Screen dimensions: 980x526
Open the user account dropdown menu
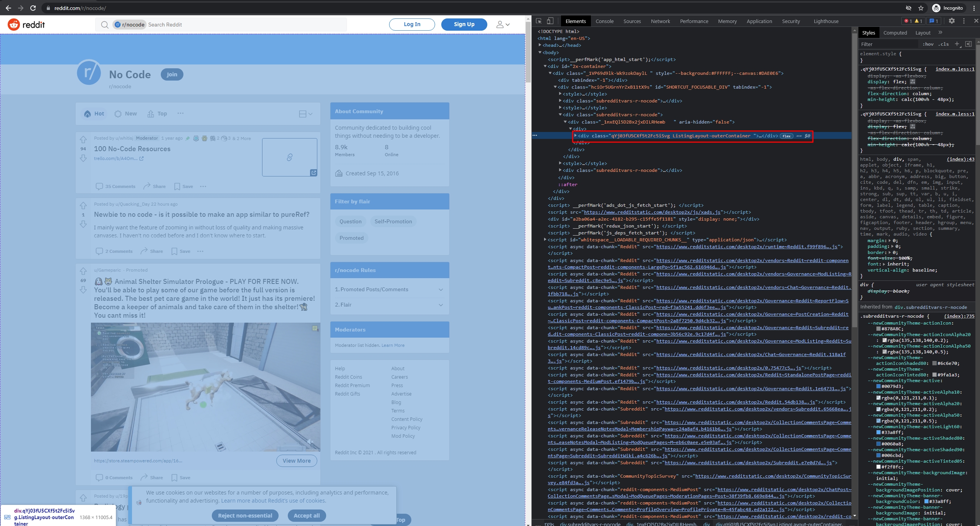point(503,25)
